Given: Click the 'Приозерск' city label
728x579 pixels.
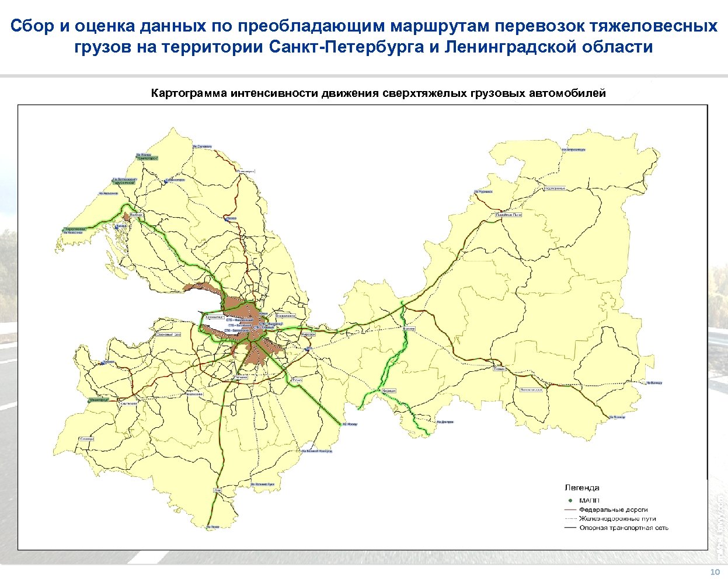Looking at the screenshot, I should pos(247,171).
